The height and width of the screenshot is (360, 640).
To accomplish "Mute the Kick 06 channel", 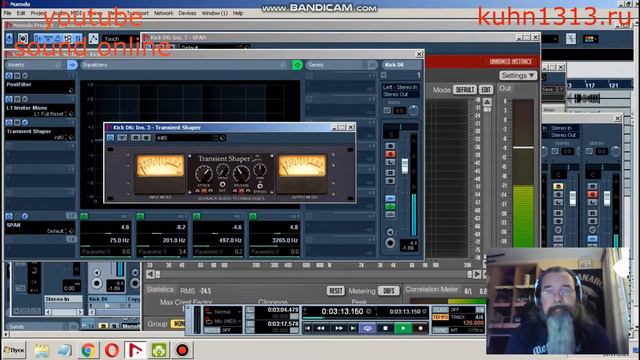I will tap(390, 146).
